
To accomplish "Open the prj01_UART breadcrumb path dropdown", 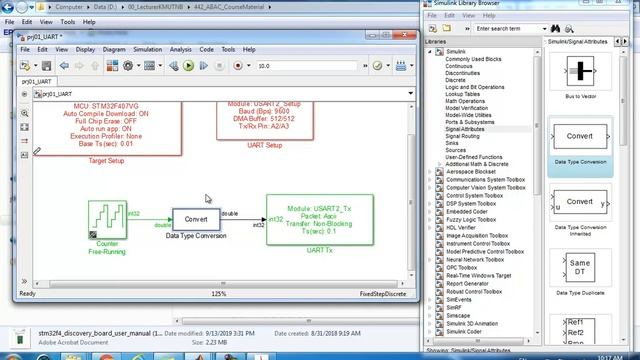I will point(410,94).
